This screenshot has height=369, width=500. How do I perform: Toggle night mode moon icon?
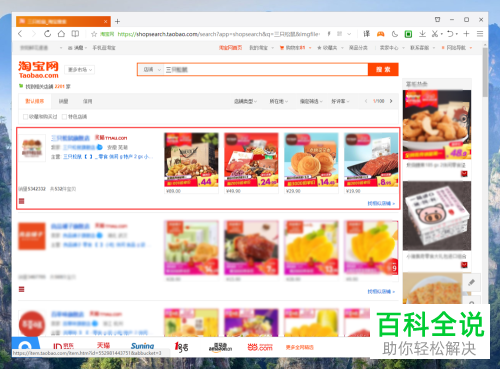395,34
